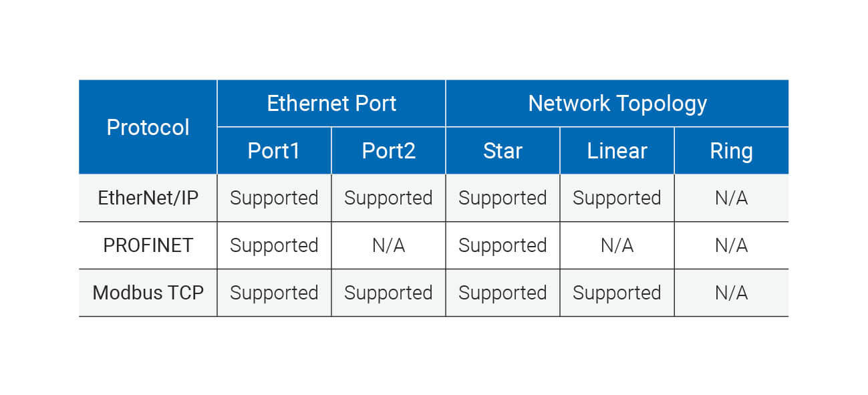
Task: Select the Ethernet Port header
Action: coord(331,104)
